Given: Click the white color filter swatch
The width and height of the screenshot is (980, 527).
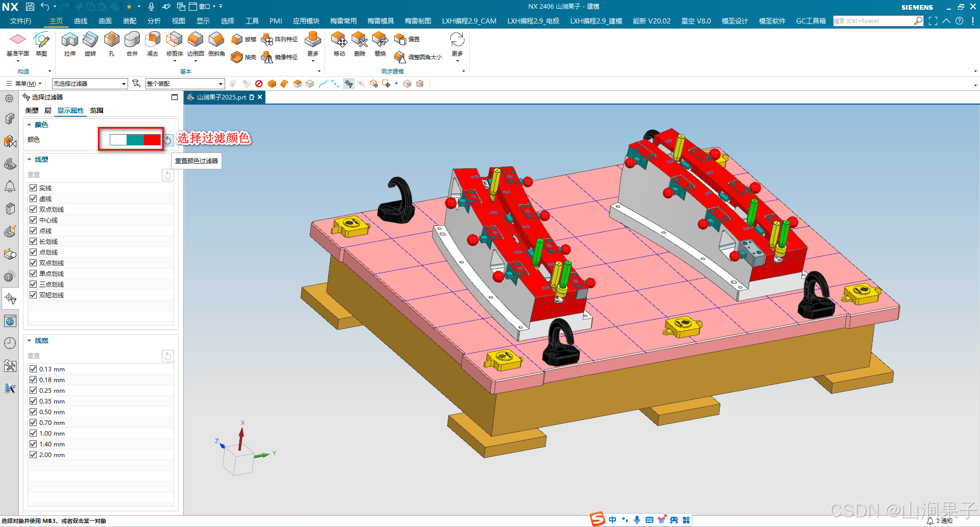Looking at the screenshot, I should click(118, 140).
